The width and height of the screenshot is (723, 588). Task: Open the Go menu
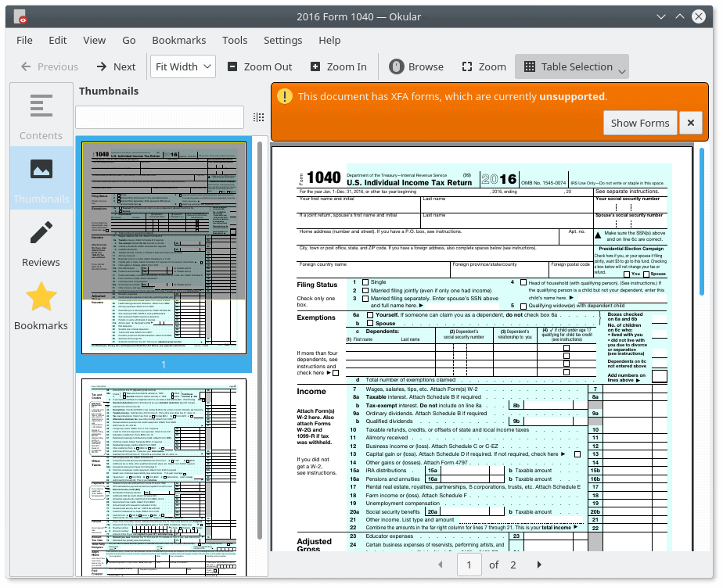pos(129,41)
